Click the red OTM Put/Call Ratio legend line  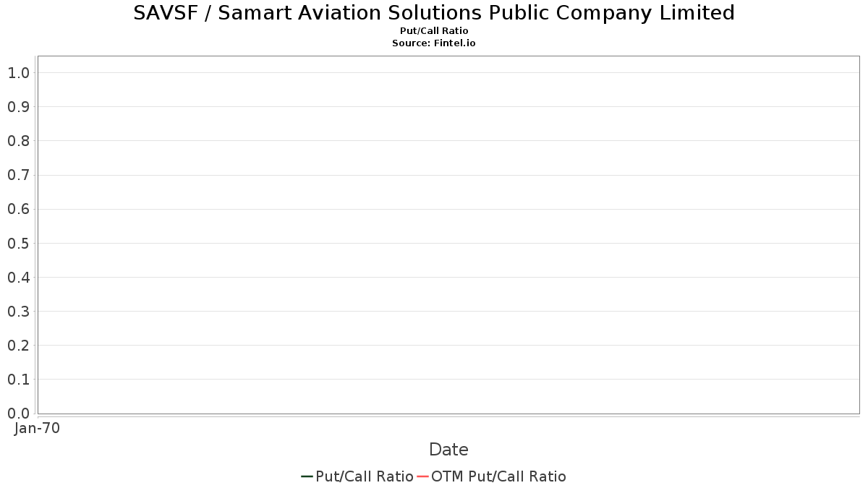pos(423,476)
